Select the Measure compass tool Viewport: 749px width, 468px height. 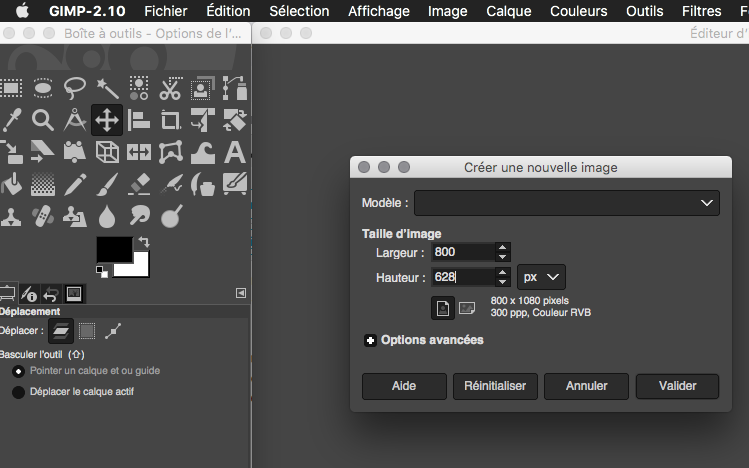(x=75, y=120)
